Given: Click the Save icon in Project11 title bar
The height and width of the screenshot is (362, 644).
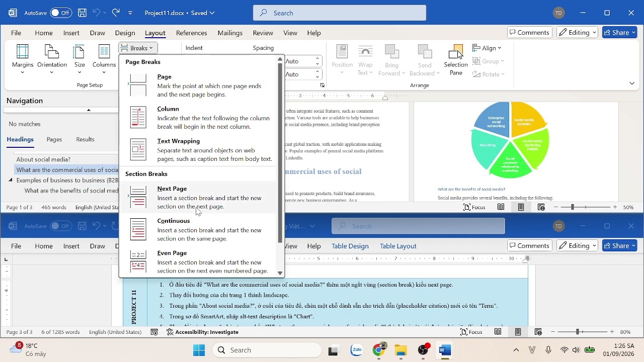Looking at the screenshot, I should pyautogui.click(x=82, y=13).
